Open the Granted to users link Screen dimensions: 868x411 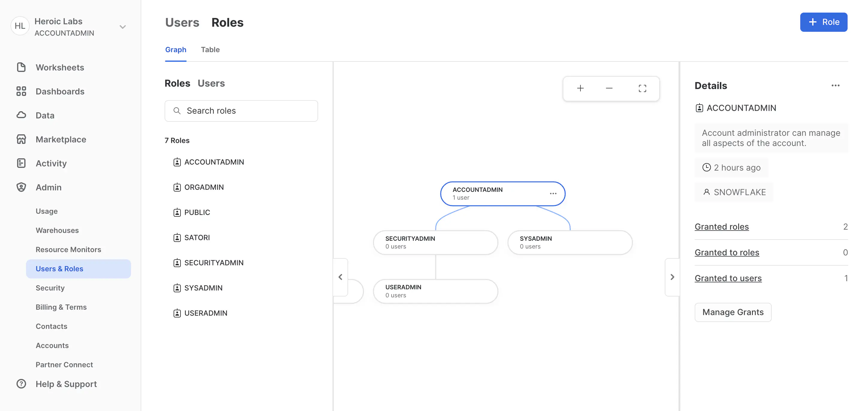click(728, 278)
